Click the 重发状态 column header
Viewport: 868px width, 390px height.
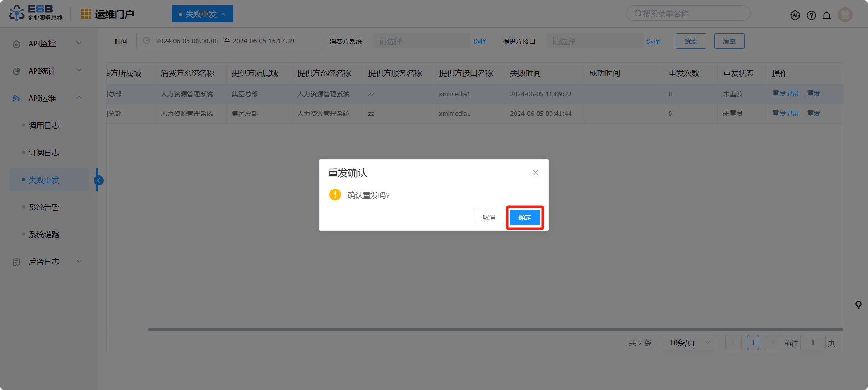(x=738, y=73)
